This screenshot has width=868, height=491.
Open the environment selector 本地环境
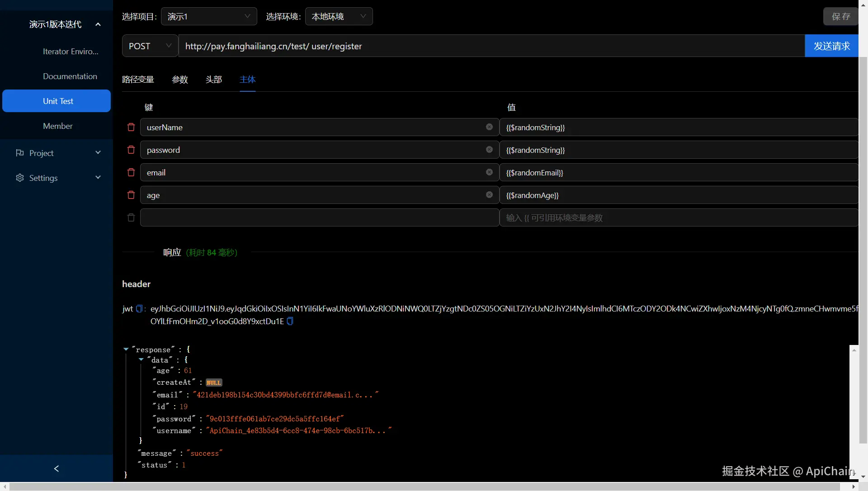point(339,16)
